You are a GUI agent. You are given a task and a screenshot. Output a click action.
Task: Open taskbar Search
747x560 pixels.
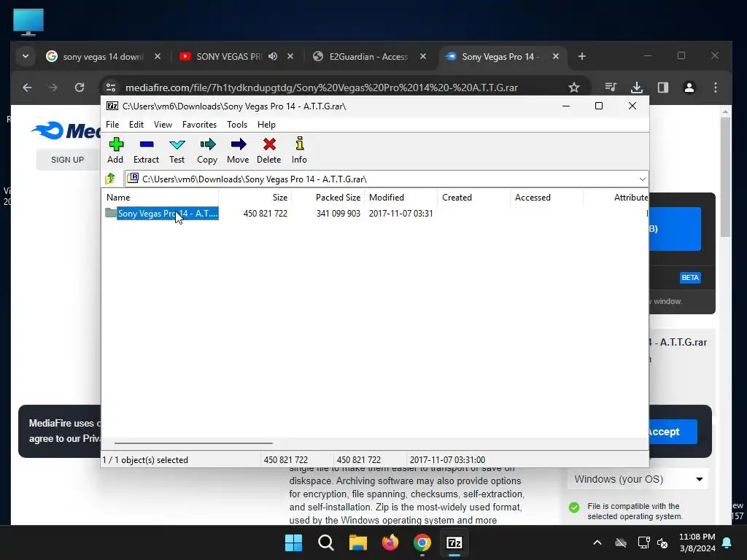(326, 542)
